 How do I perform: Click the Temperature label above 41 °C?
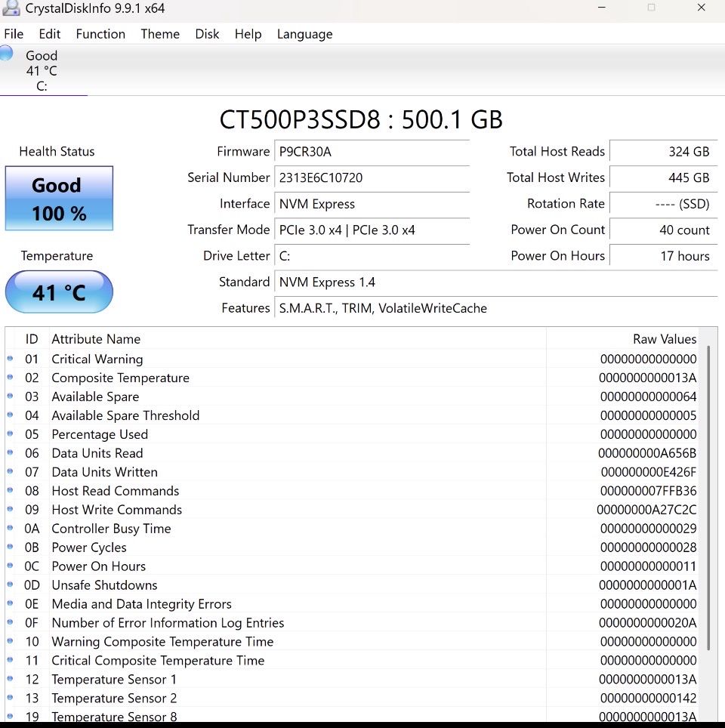[57, 256]
